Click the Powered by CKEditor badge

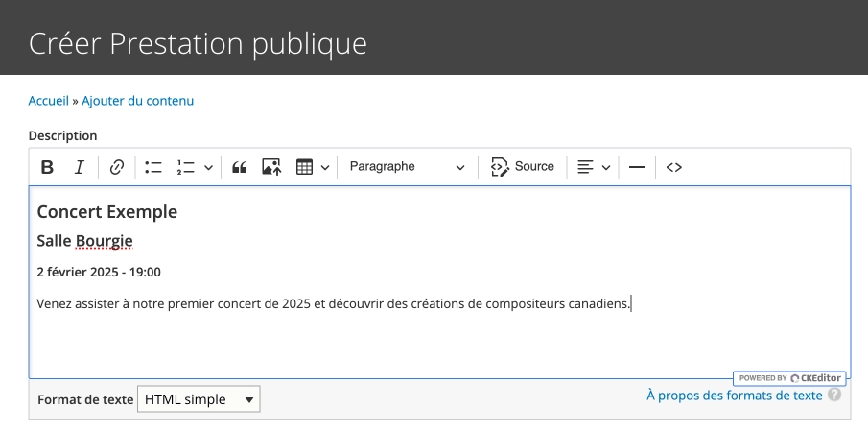pyautogui.click(x=789, y=378)
